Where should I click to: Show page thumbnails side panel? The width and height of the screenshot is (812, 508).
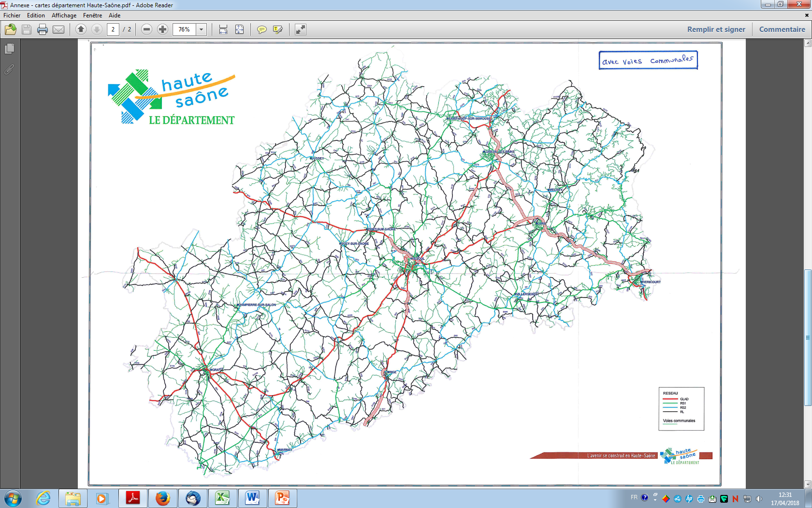[x=9, y=49]
